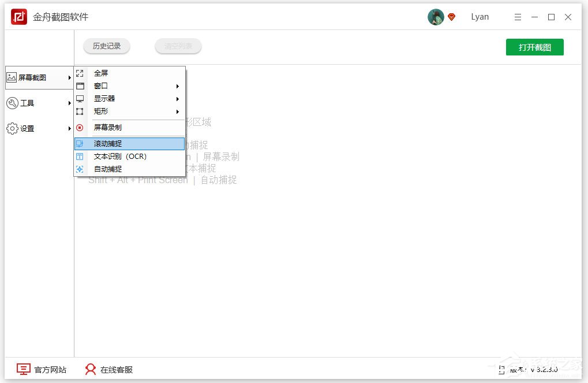
Task: Open the hamburger menu at top right
Action: 518,17
